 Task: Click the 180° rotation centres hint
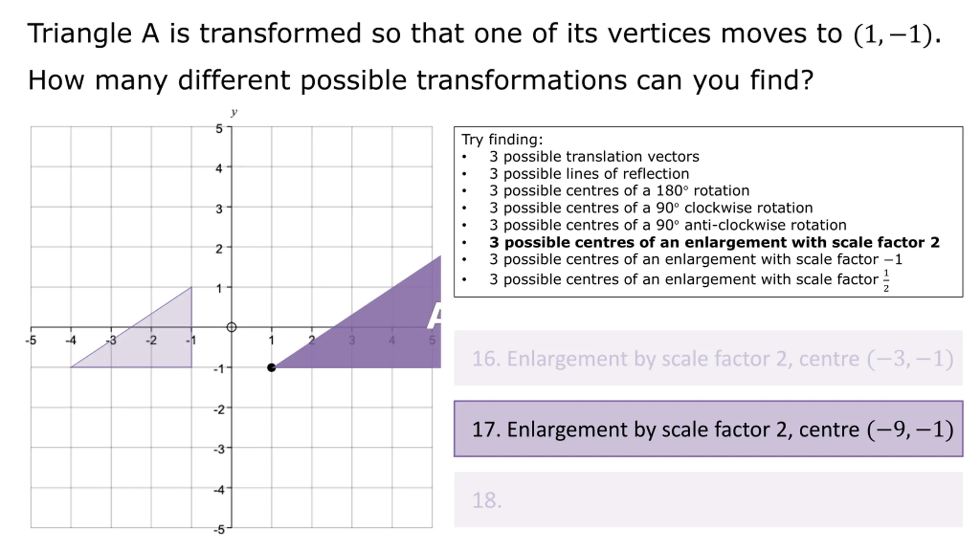(619, 191)
